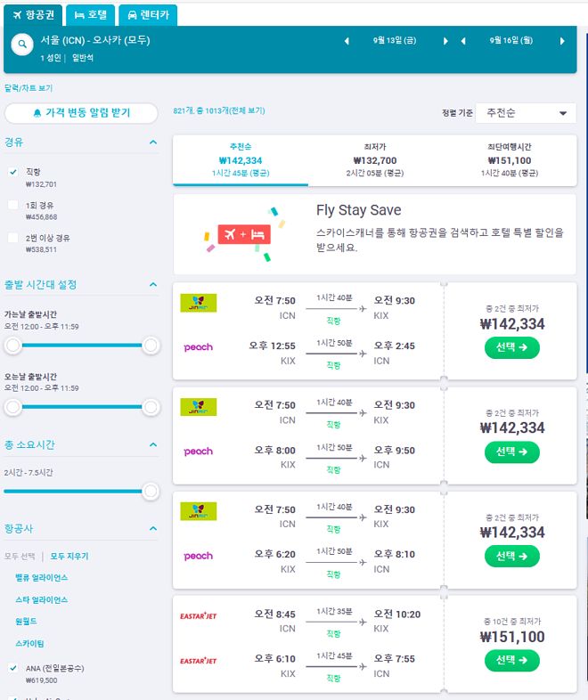The image size is (588, 700).
Task: Collapse the 경유 filter section
Action: pyautogui.click(x=153, y=142)
